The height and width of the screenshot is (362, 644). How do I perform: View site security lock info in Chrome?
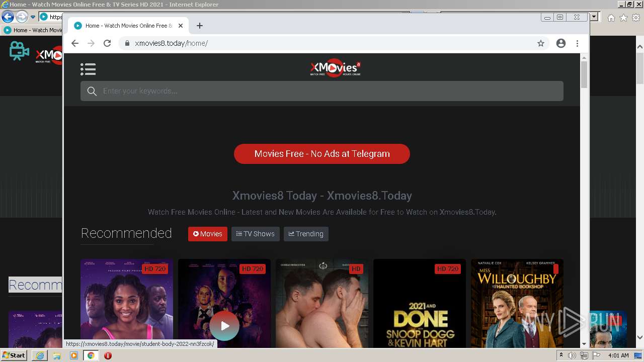pos(127,43)
